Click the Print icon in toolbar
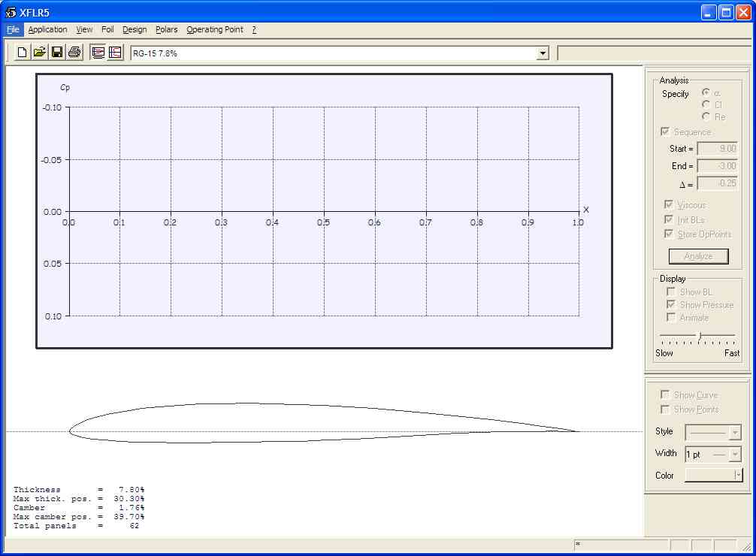Image resolution: width=756 pixels, height=556 pixels. (x=74, y=53)
